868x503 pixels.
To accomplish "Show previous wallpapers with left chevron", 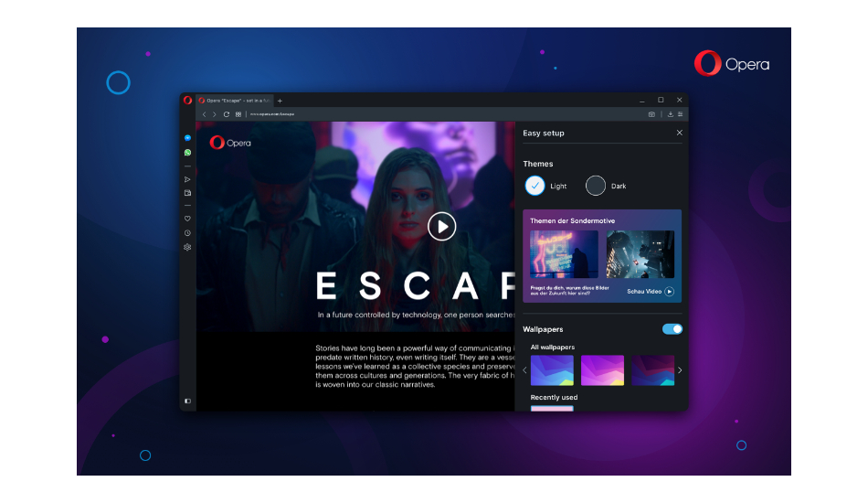I will (x=524, y=370).
